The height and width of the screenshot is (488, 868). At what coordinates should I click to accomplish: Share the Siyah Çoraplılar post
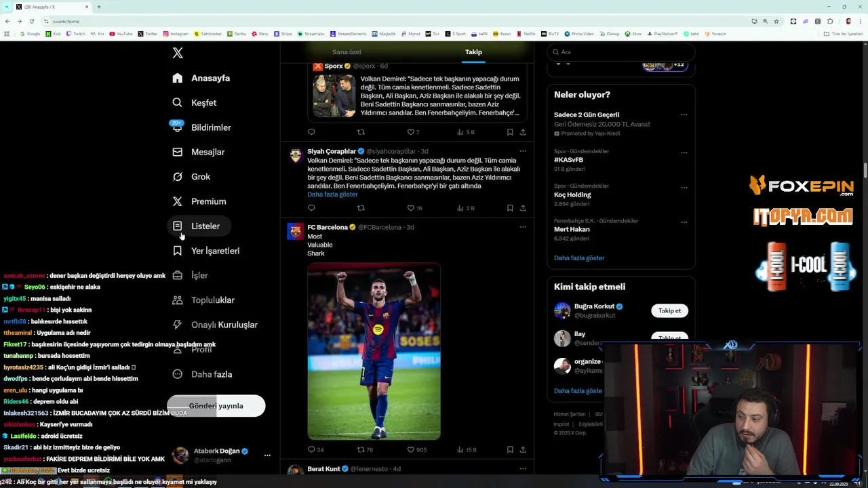click(523, 208)
